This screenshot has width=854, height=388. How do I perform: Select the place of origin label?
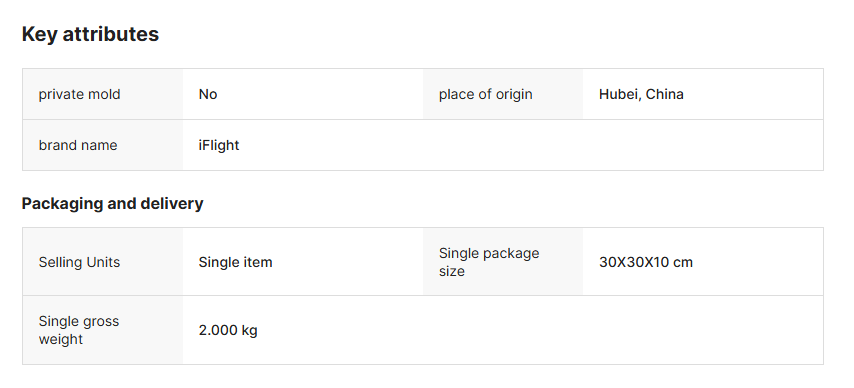coord(485,94)
